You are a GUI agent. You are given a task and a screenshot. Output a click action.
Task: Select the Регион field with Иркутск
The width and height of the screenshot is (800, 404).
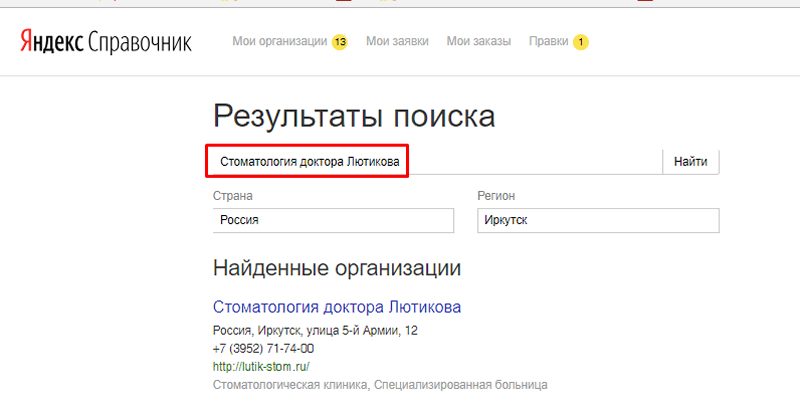click(598, 220)
